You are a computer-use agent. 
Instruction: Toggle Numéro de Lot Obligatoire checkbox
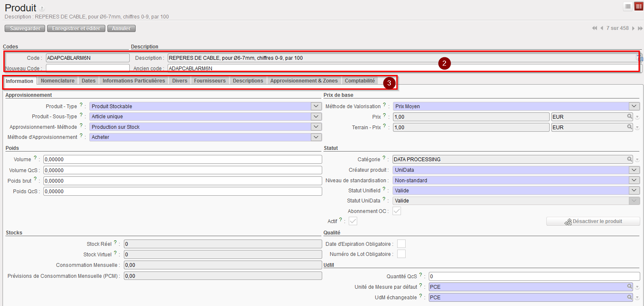click(401, 254)
